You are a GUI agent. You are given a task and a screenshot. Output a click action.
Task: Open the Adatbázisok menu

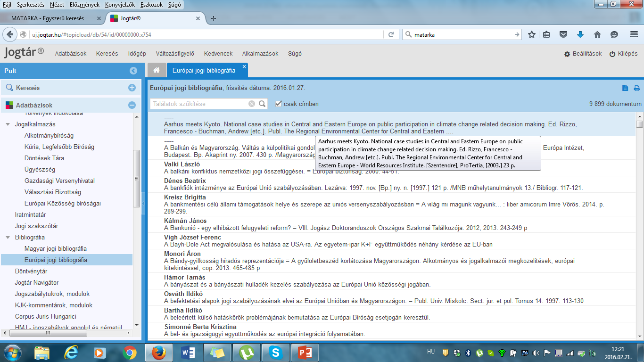(71, 54)
